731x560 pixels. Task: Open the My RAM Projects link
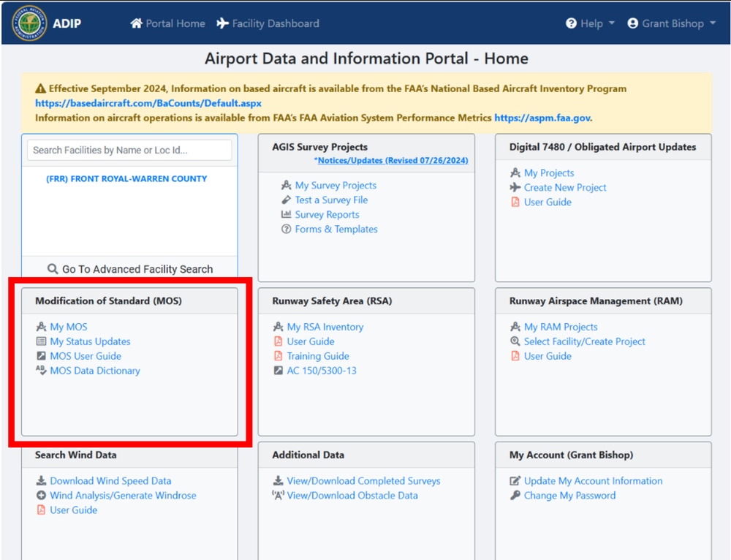pyautogui.click(x=561, y=327)
